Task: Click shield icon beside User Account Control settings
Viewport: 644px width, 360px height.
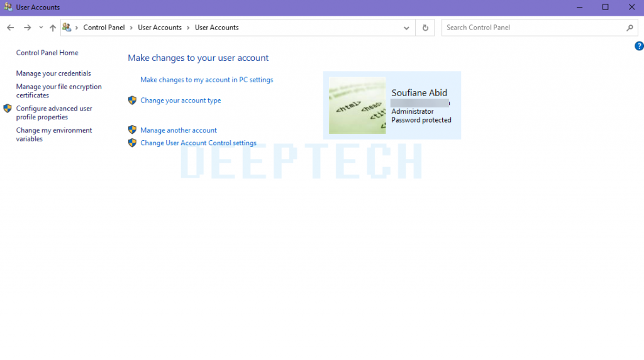Action: [132, 143]
